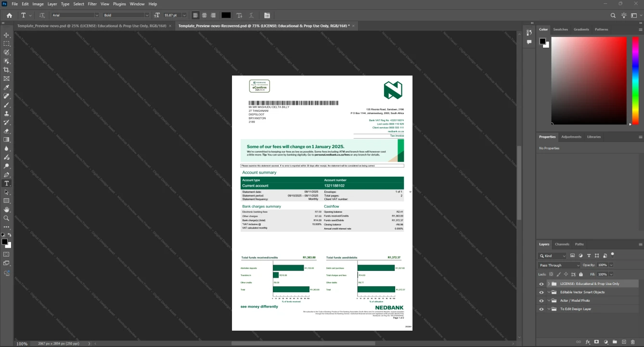Open the Fill value dropdown arrow
644x347 pixels.
[611, 274]
